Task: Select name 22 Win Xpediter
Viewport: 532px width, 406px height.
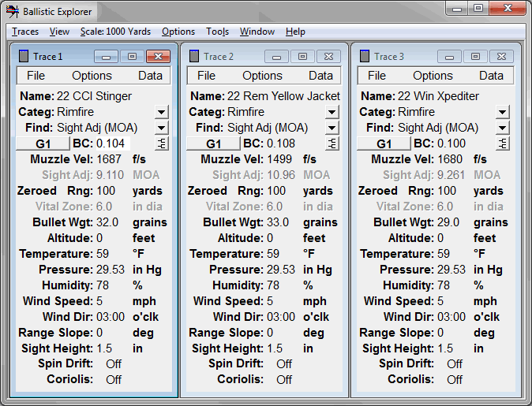Action: pos(438,96)
